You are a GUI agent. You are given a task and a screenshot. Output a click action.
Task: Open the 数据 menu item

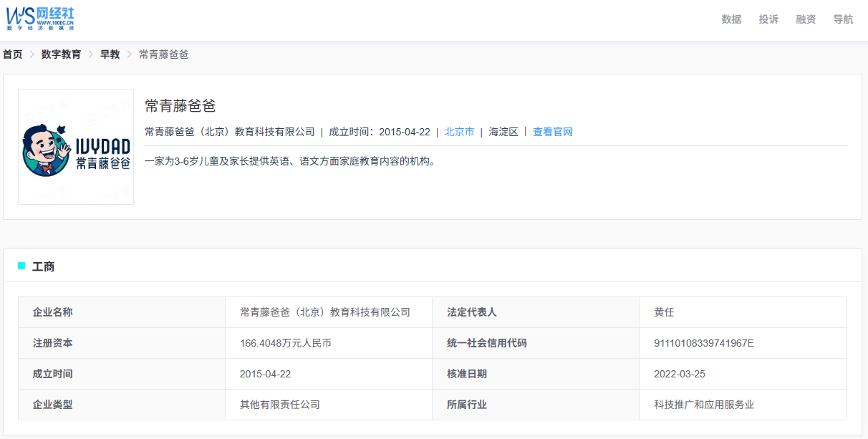[x=731, y=19]
